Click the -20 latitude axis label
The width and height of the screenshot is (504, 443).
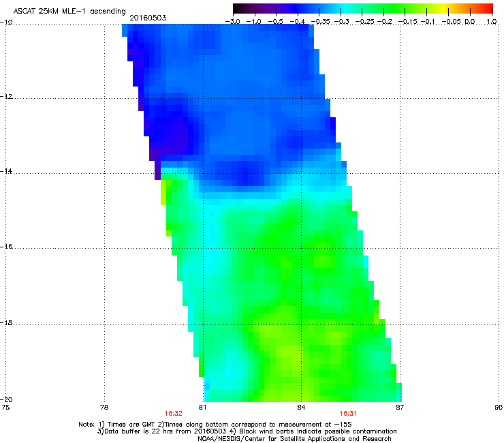pyautogui.click(x=6, y=399)
